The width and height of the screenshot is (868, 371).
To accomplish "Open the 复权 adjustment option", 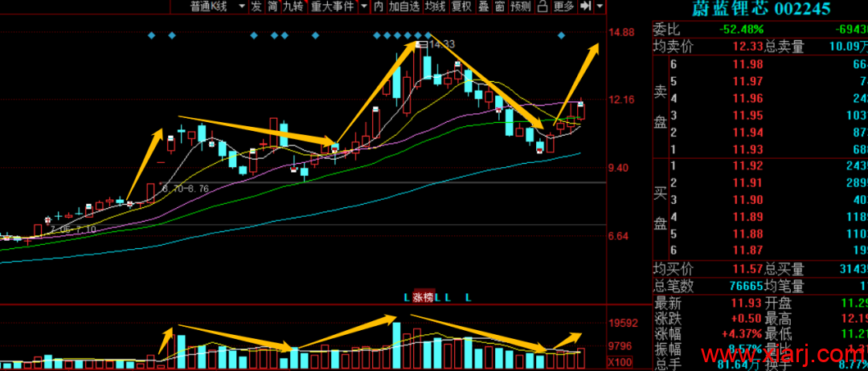I will [x=461, y=6].
